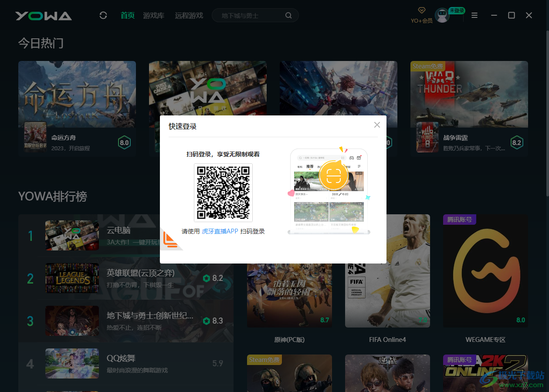
Task: Click the 命运方舟 small cover icon
Action: (35, 137)
